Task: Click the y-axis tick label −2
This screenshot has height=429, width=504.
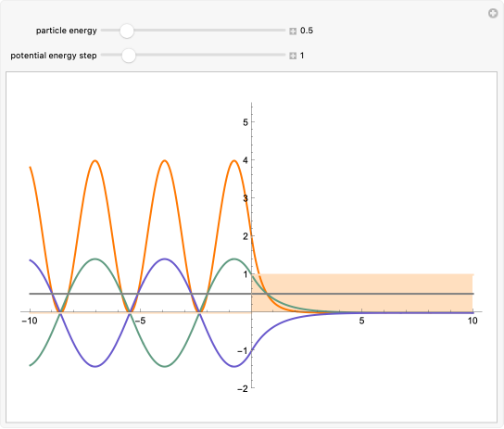Action: pos(243,389)
